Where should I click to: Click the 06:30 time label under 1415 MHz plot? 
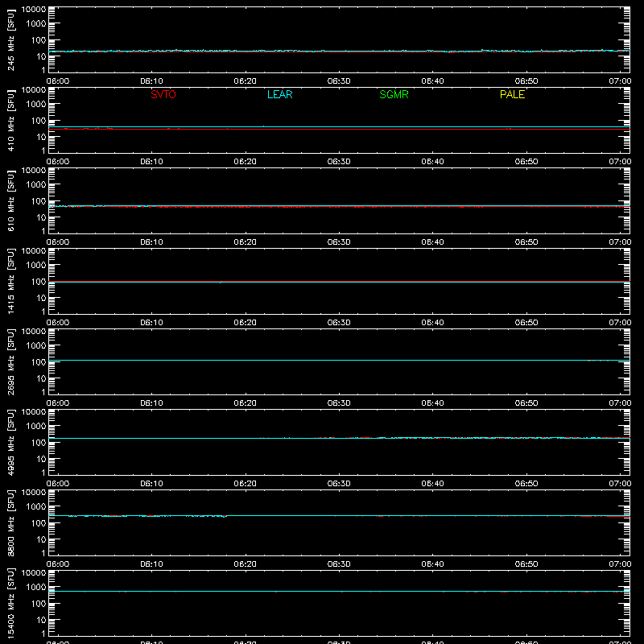(x=339, y=323)
